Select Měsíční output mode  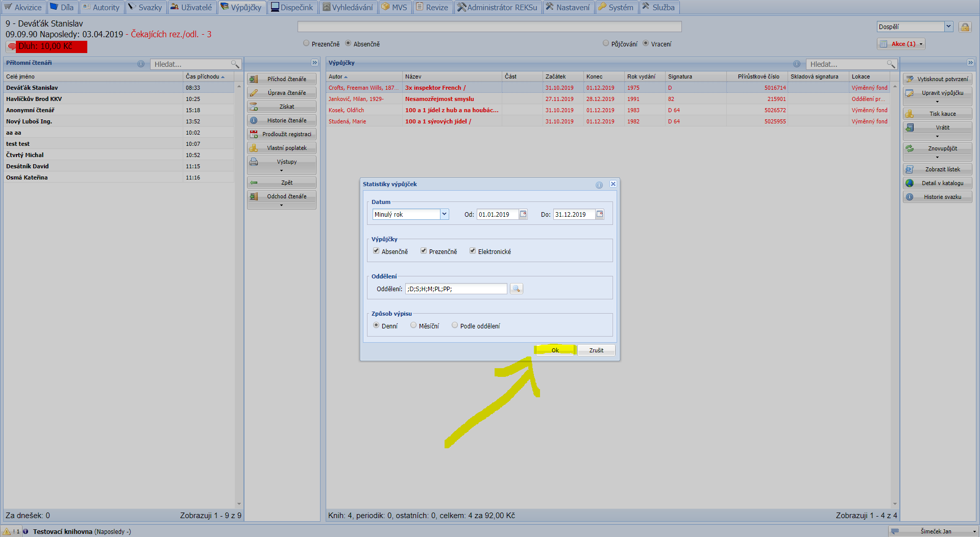pos(413,325)
